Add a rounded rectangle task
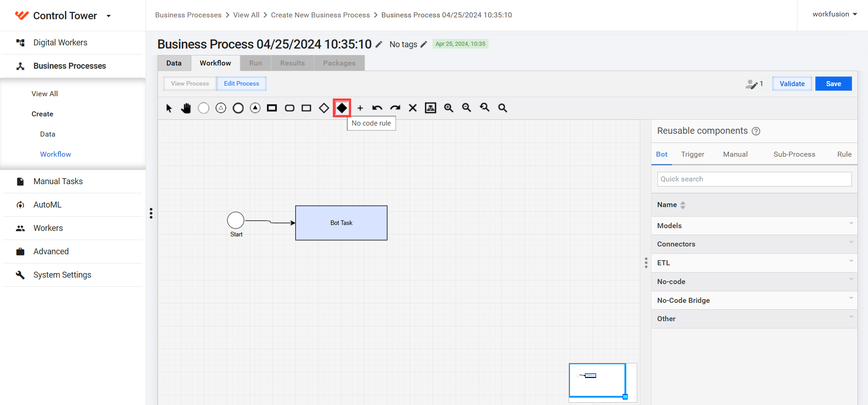This screenshot has width=868, height=405. 289,108
